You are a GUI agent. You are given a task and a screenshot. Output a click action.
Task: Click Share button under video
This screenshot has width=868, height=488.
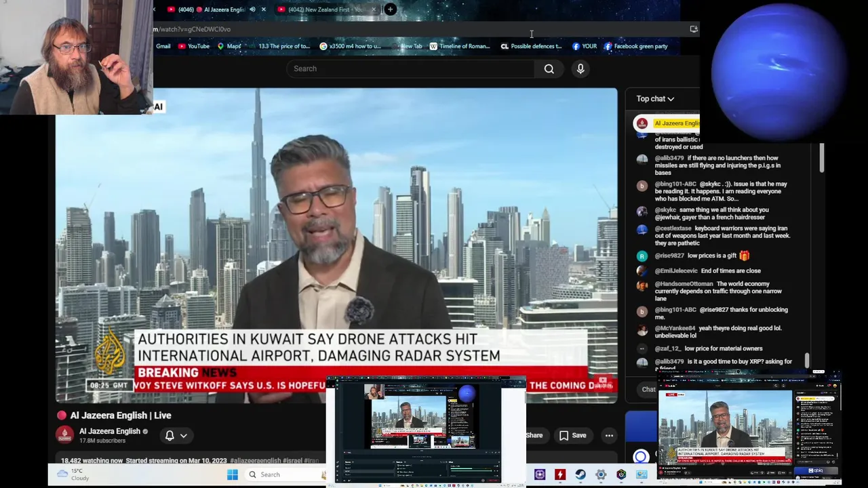(x=534, y=436)
